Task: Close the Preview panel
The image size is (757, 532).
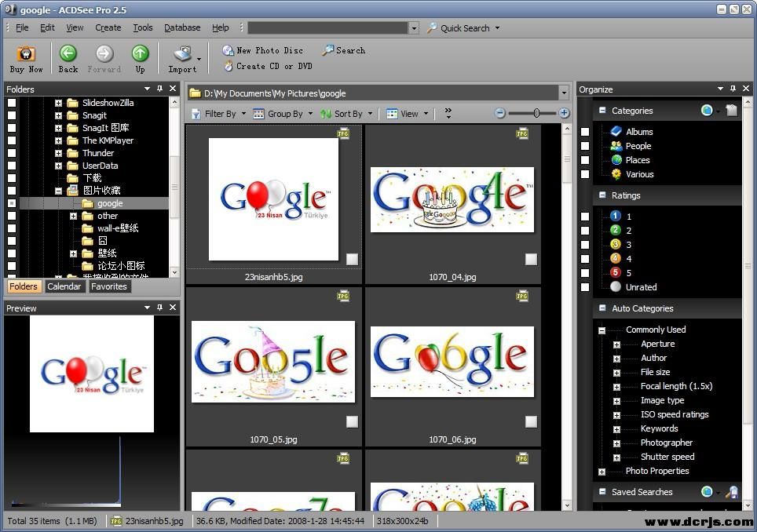Action: pos(173,308)
